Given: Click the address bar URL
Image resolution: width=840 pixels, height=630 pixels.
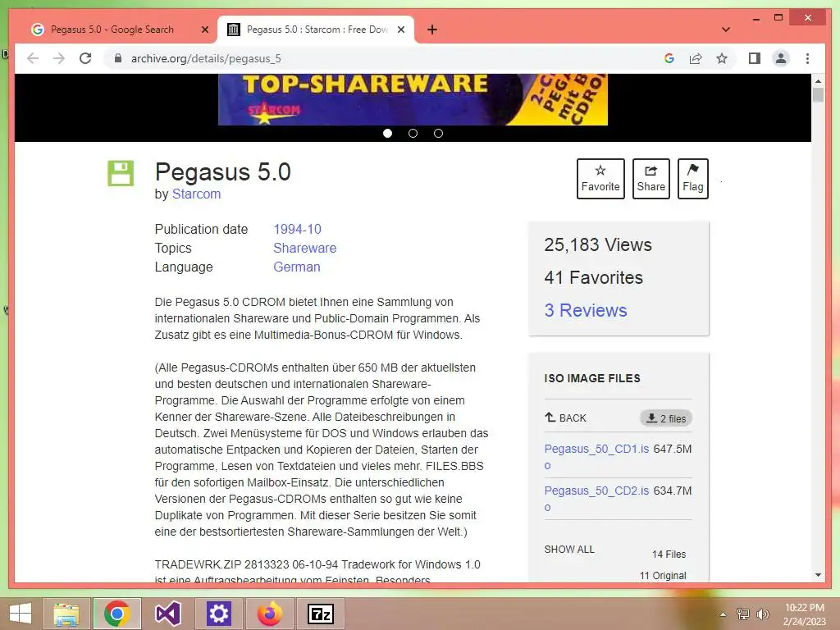Looking at the screenshot, I should pyautogui.click(x=206, y=58).
